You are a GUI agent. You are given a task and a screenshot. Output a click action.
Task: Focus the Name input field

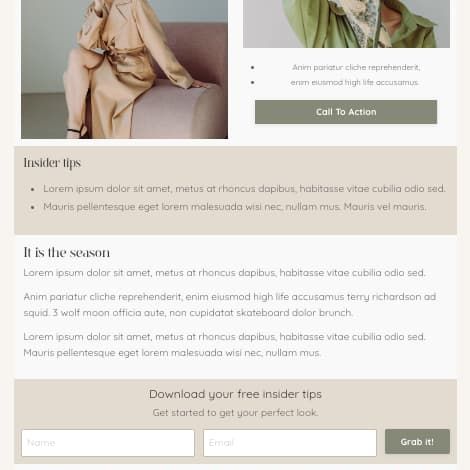tap(108, 443)
